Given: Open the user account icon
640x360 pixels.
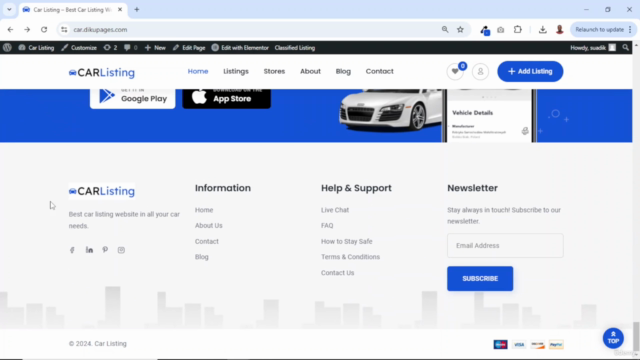Looking at the screenshot, I should [x=480, y=71].
